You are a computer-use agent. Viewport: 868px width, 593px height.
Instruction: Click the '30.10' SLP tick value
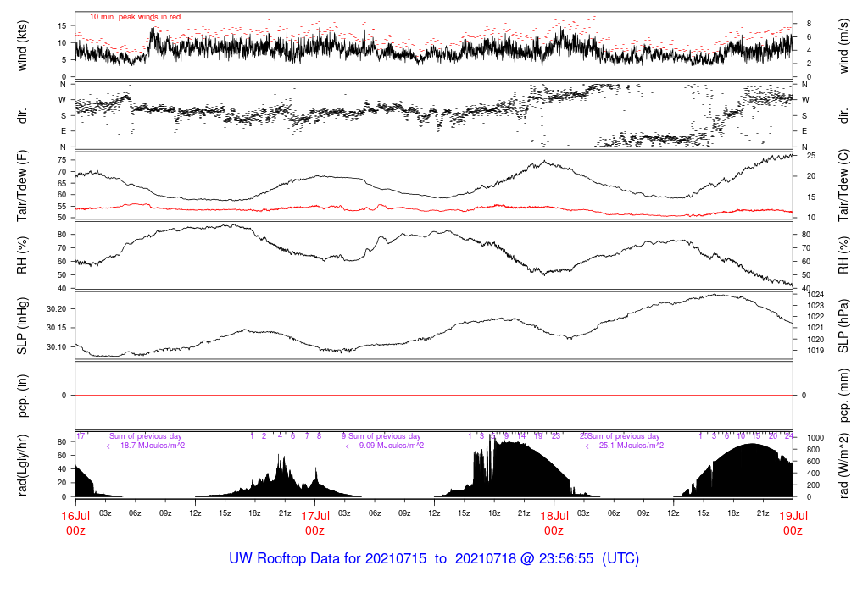tap(56, 346)
